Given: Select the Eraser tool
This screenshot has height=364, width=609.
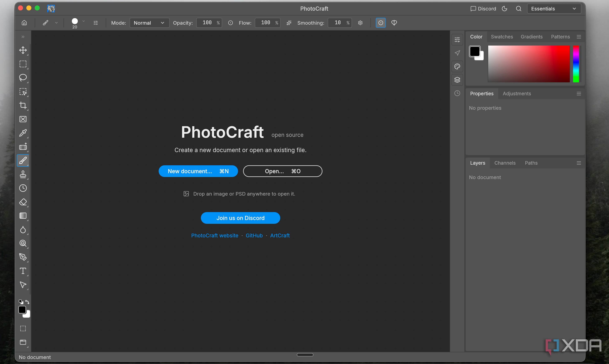Looking at the screenshot, I should [23, 202].
